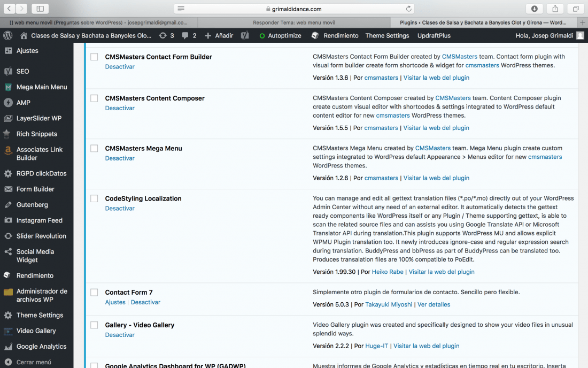Click the Reader view icon in the address bar
Viewport: 588px width, 368px height.
tap(181, 9)
